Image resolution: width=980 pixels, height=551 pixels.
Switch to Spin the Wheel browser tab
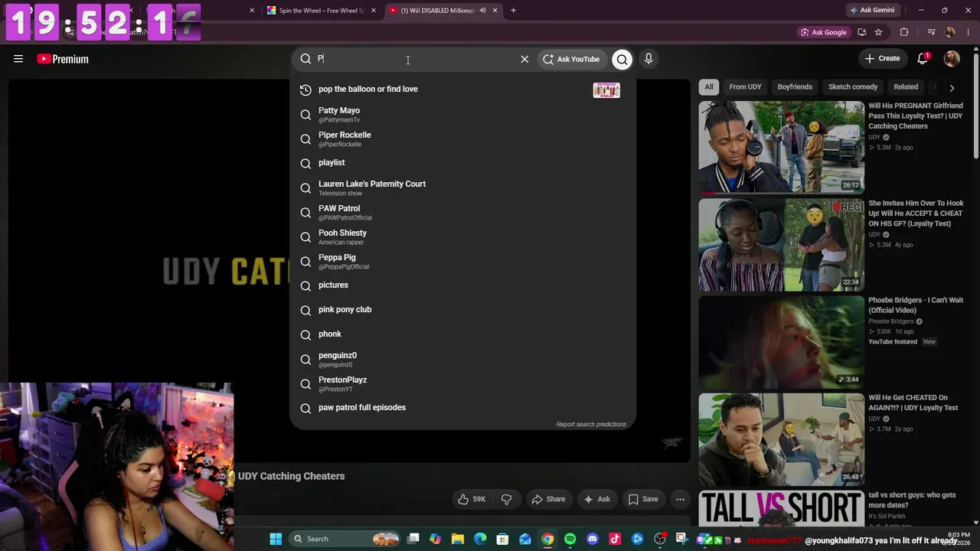coord(322,11)
